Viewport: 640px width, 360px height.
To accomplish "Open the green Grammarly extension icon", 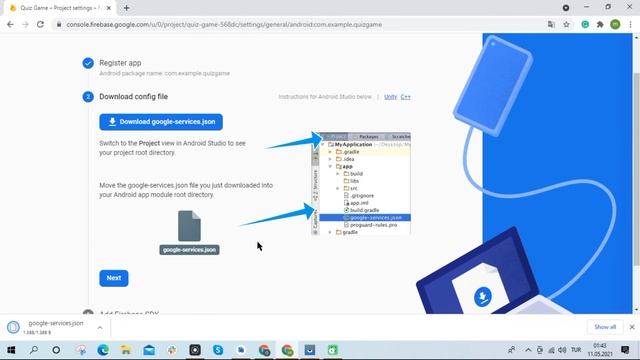I will pos(585,24).
